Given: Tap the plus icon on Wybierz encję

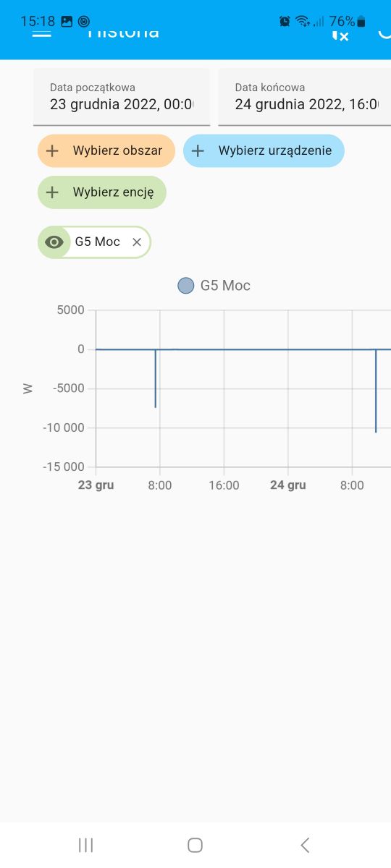Looking at the screenshot, I should 52,192.
